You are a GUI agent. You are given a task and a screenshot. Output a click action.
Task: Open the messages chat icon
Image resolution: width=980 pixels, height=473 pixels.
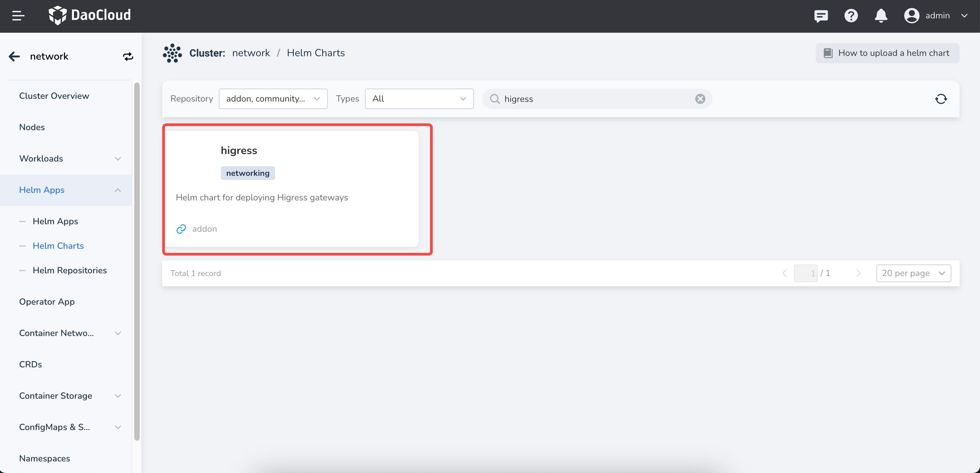click(x=821, y=16)
